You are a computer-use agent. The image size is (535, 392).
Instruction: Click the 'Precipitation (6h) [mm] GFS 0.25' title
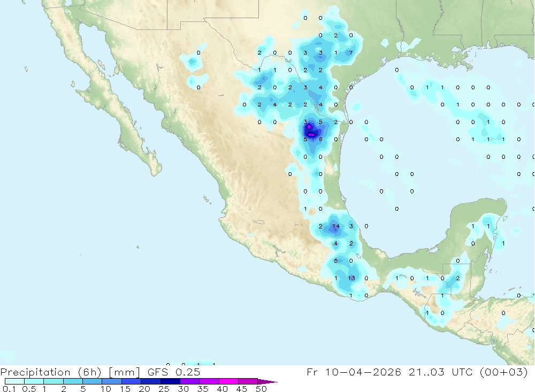click(101, 372)
